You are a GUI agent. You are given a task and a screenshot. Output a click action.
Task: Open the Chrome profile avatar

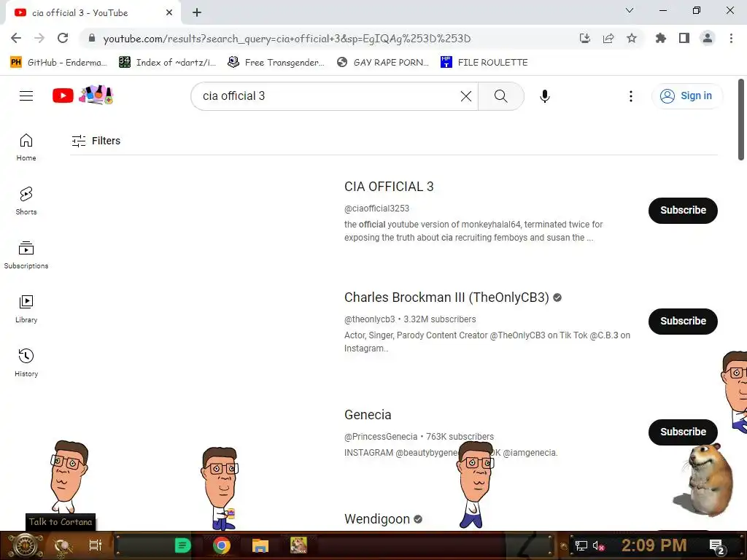point(708,38)
